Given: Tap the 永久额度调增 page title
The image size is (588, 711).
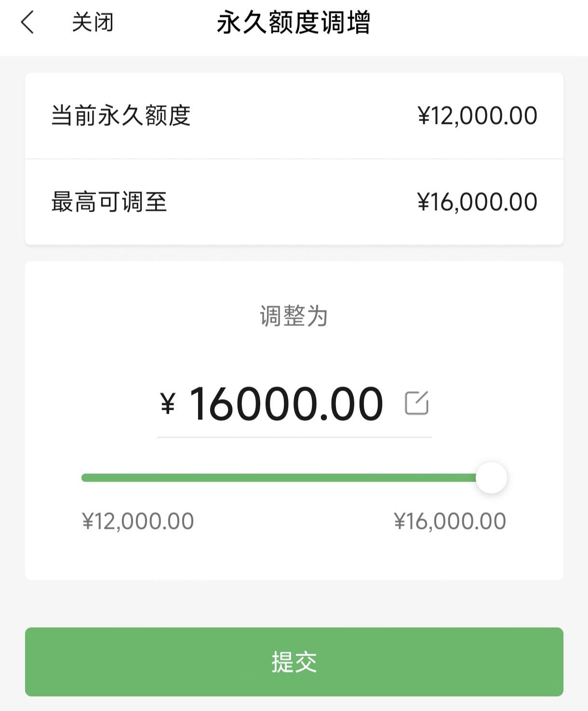Looking at the screenshot, I should [x=294, y=23].
